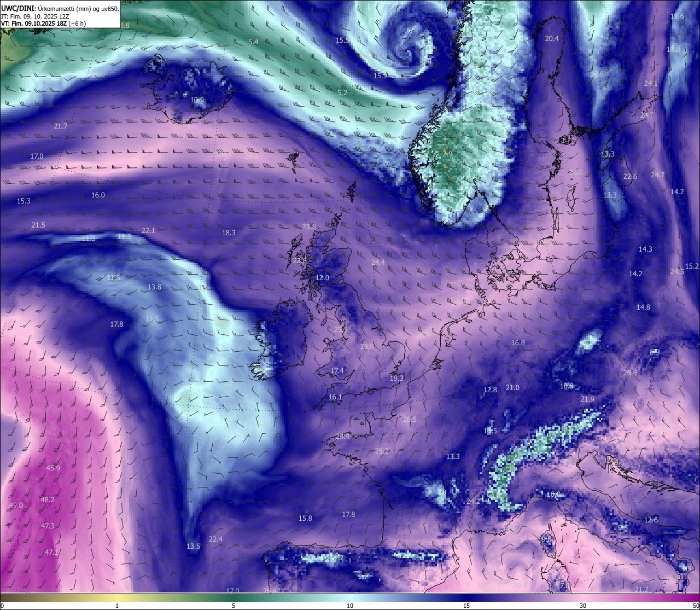
Task: Click the 15.5 value label
Action: (x=343, y=40)
